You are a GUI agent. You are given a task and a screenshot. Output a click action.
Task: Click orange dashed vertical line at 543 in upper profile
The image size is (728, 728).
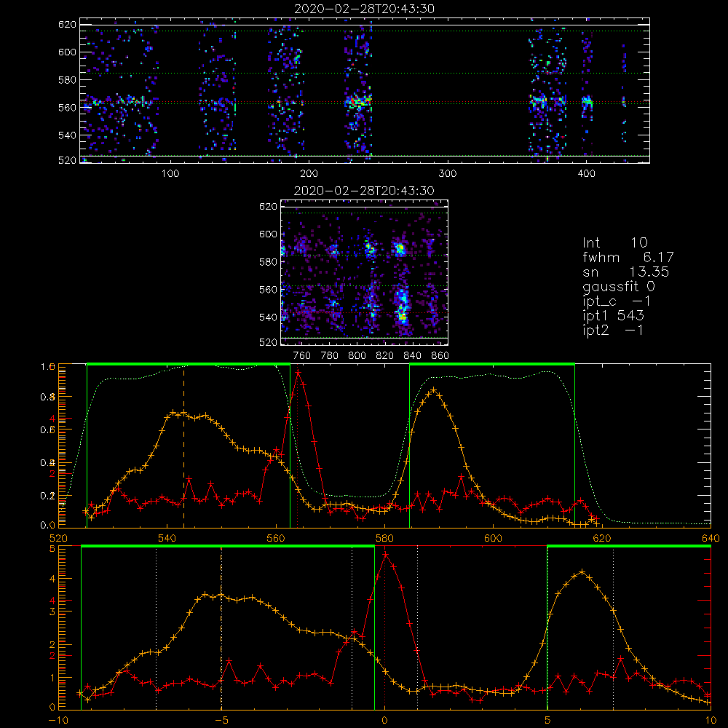[184, 446]
